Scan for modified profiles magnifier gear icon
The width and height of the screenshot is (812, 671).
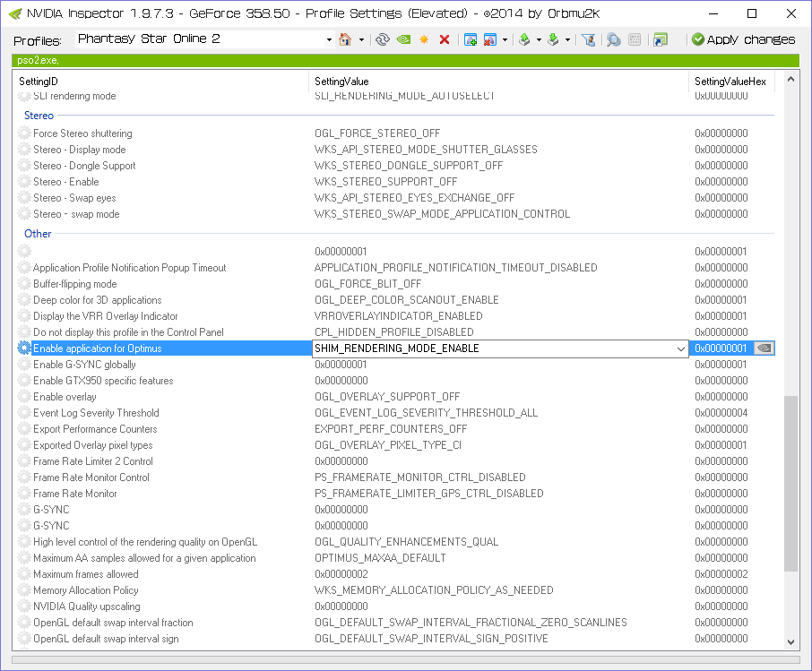614,39
